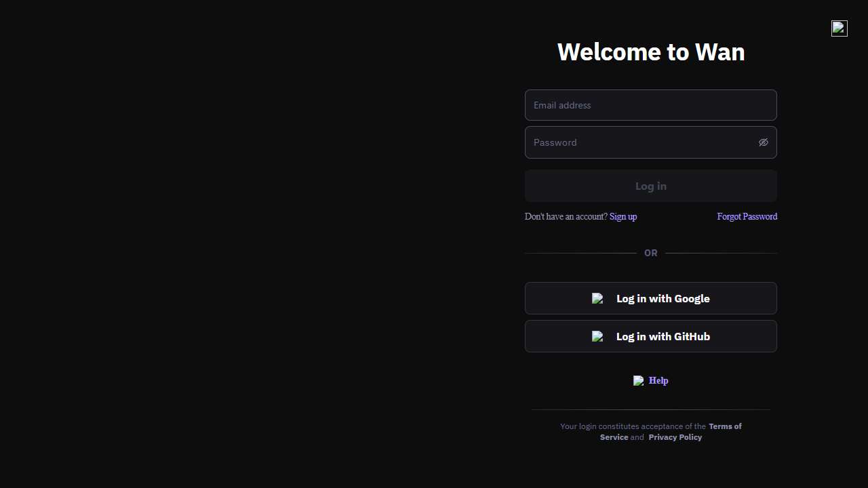Focus the Email address field
Screen dimensions: 868x488
click(x=650, y=105)
